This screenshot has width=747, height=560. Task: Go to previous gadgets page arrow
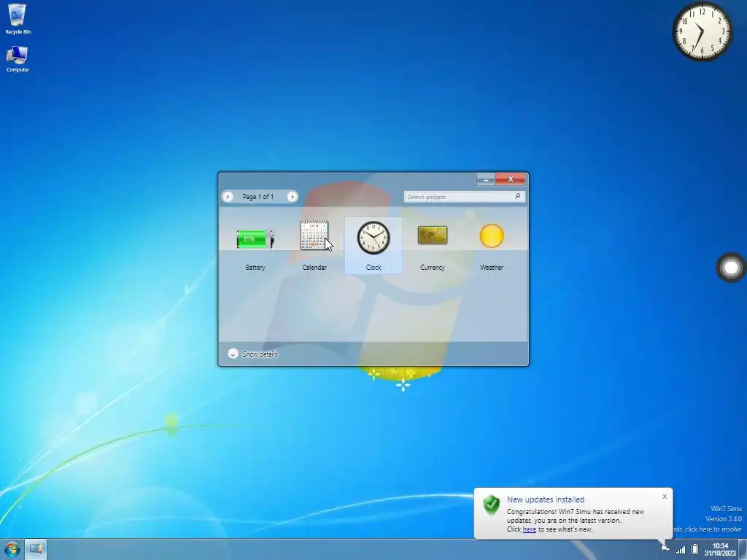(228, 197)
